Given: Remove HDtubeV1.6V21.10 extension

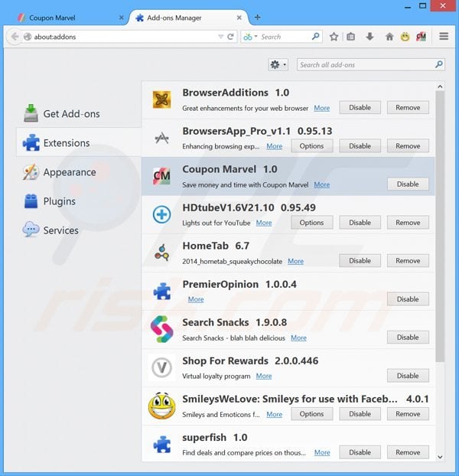Looking at the screenshot, I should pos(408,223).
